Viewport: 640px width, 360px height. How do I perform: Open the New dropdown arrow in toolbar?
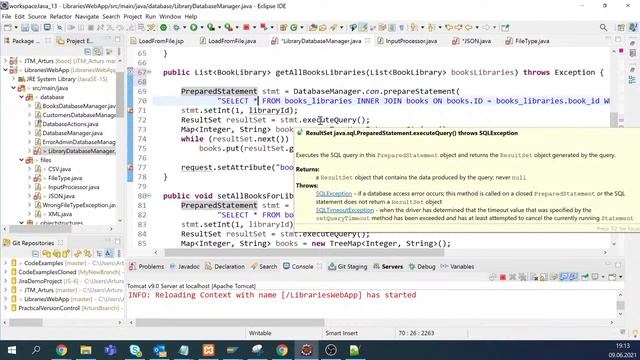(x=16, y=28)
